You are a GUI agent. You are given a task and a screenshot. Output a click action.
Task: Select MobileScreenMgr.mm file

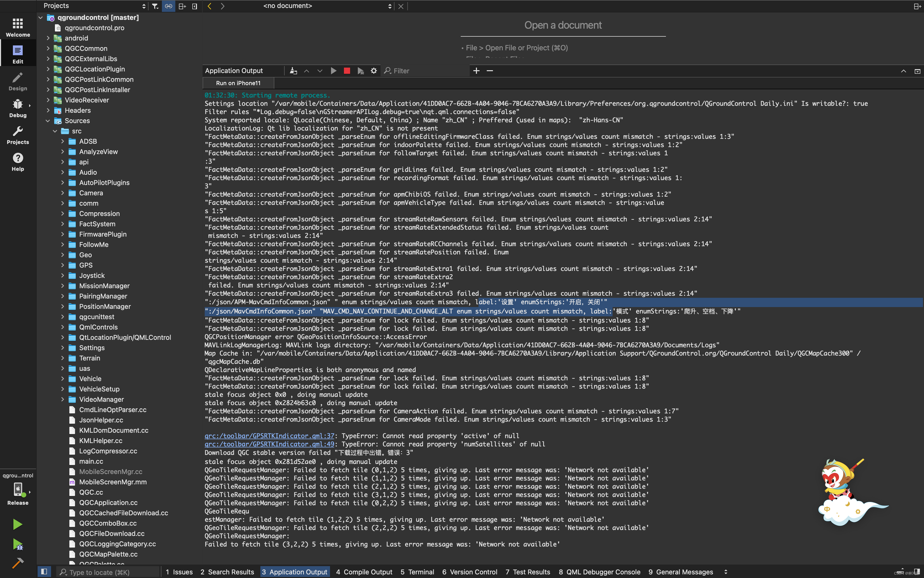(113, 482)
